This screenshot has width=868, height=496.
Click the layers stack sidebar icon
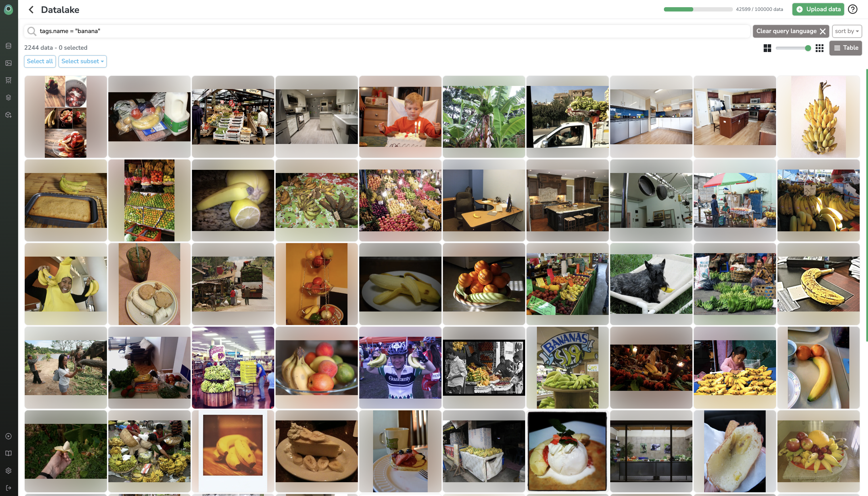click(x=9, y=97)
